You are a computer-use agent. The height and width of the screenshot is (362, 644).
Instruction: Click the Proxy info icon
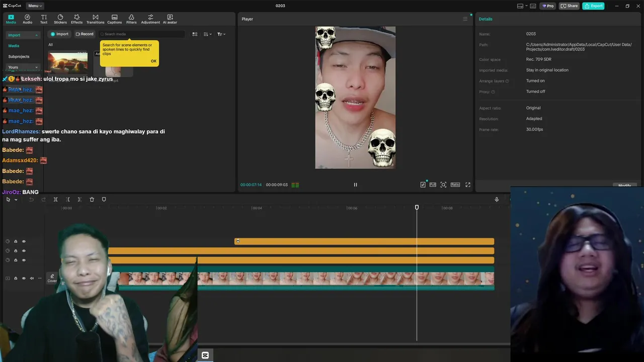click(x=493, y=92)
